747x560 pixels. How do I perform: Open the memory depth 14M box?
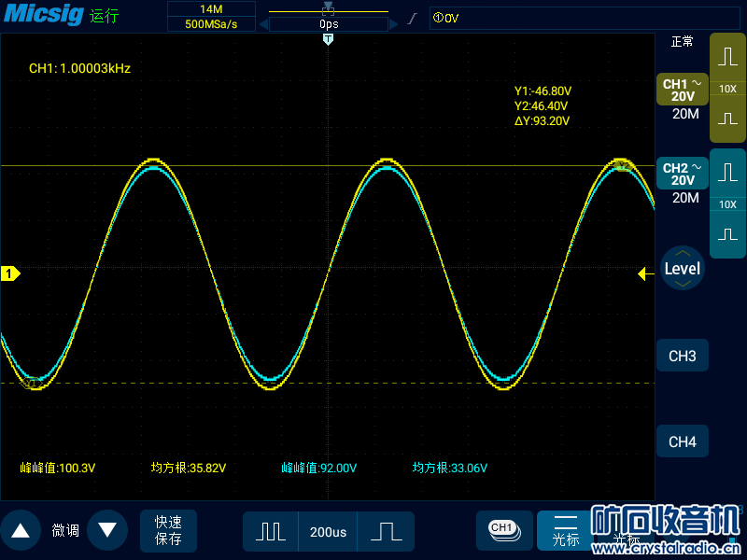211,9
